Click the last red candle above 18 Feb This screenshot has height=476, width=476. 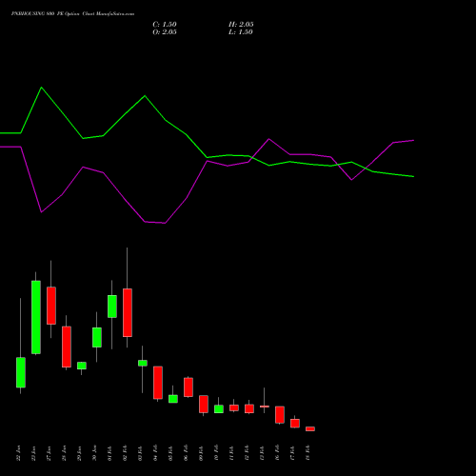(310, 428)
